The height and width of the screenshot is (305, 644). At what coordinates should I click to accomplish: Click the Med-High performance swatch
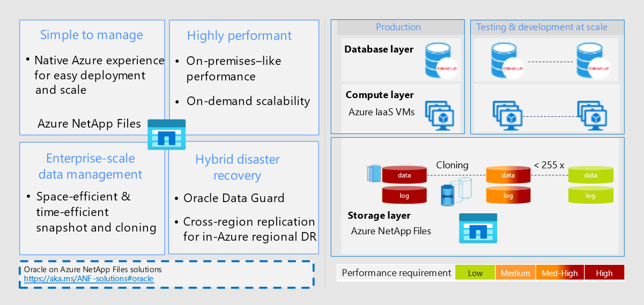pyautogui.click(x=560, y=273)
